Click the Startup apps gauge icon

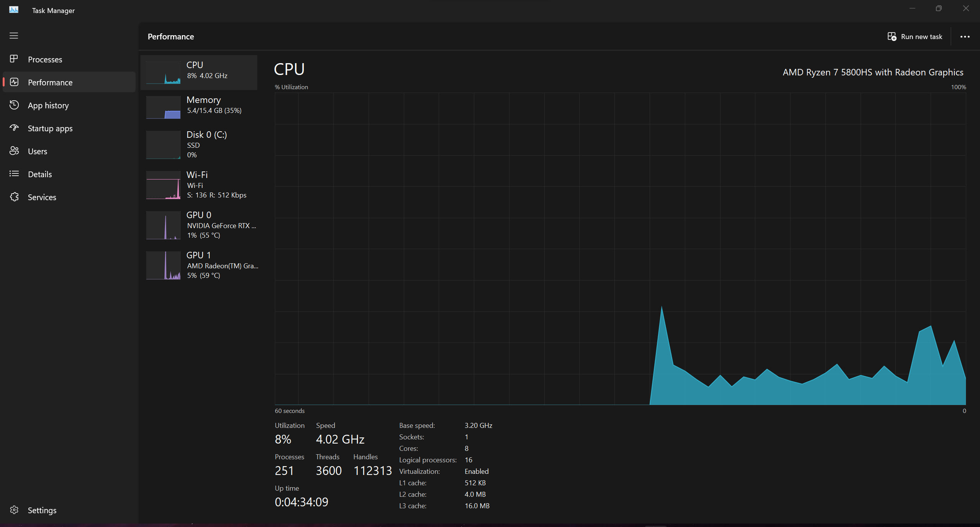(14, 128)
